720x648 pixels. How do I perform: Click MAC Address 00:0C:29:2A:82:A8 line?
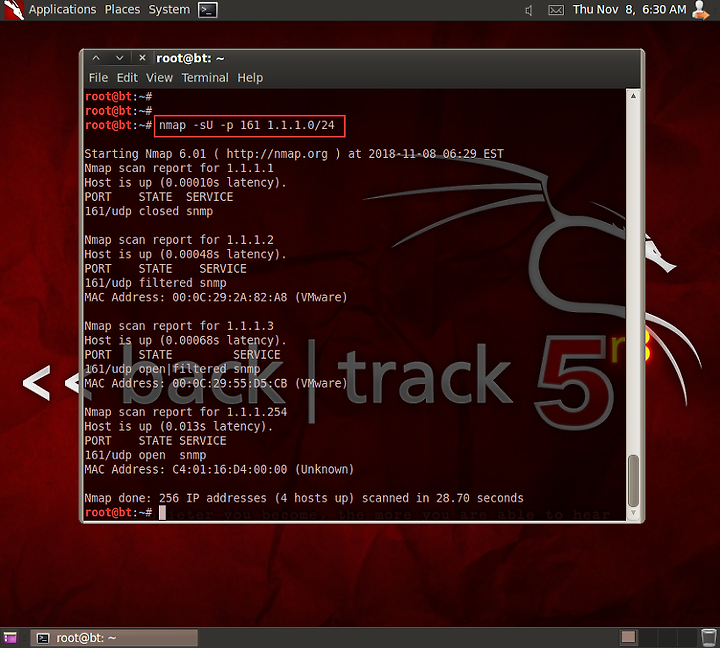pyautogui.click(x=216, y=297)
